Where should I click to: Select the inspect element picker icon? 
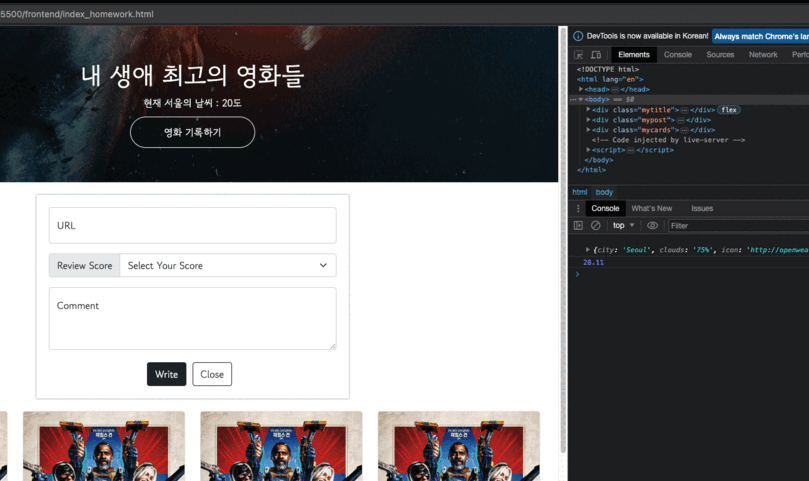tap(578, 55)
